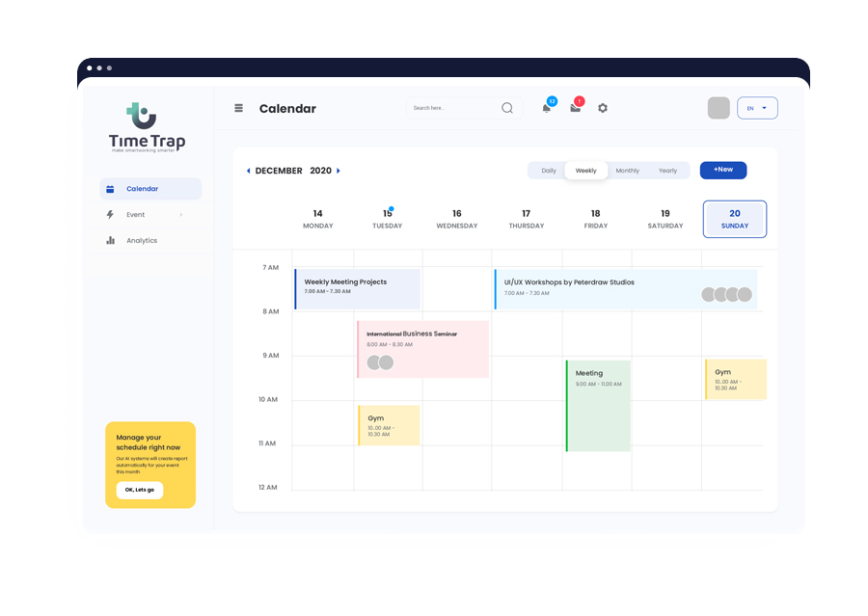Screen dimensions: 868x616
Task: Click the 9 AM time label
Action: (270, 356)
